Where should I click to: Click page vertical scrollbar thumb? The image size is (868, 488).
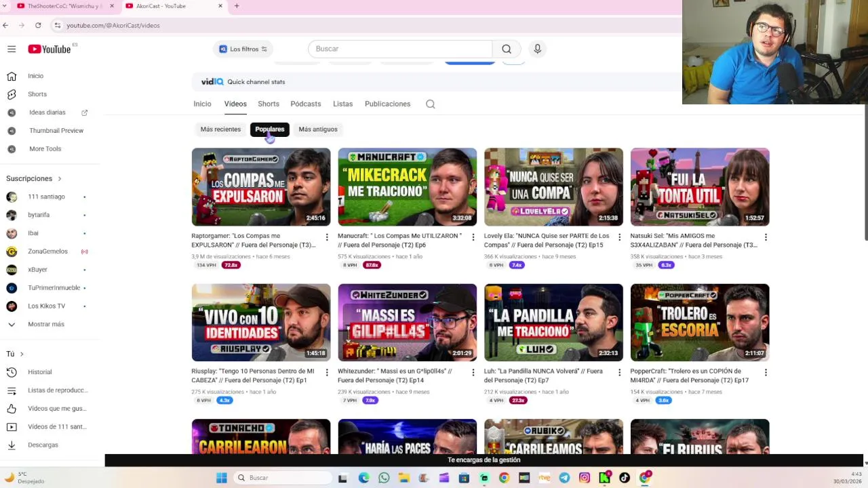[x=865, y=173]
